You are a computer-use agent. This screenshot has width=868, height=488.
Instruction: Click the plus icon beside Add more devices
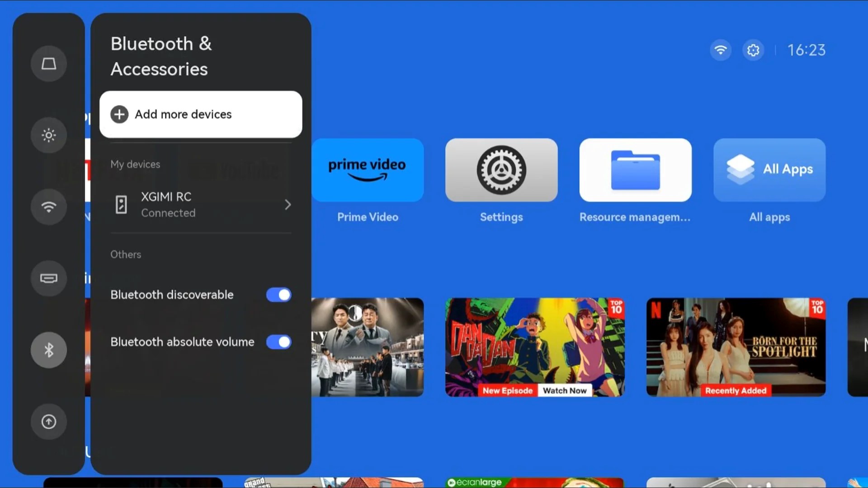click(119, 114)
